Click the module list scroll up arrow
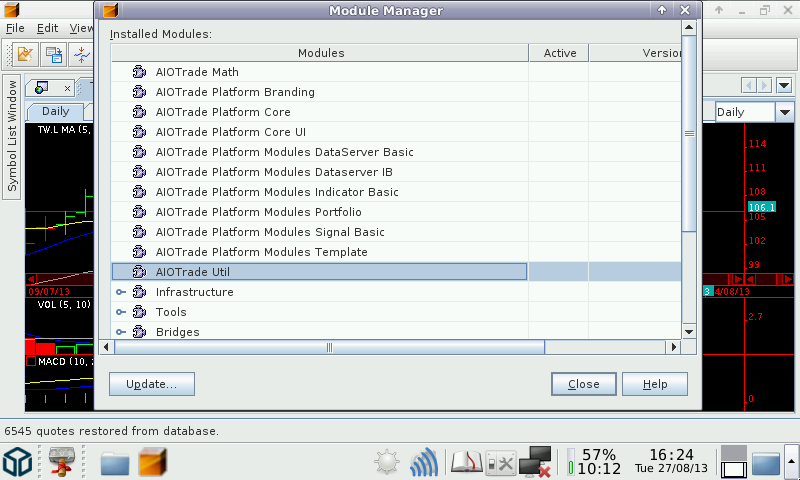 (689, 28)
